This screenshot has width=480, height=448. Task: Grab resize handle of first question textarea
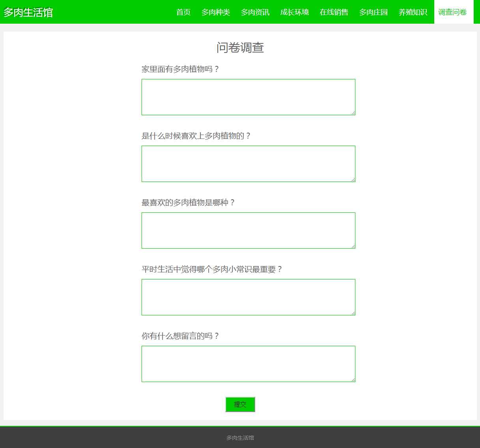click(353, 113)
